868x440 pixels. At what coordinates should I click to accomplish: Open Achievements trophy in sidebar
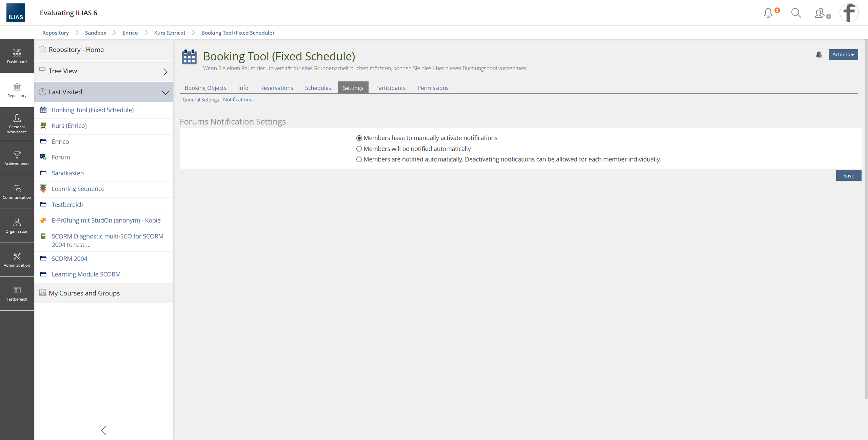point(17,158)
